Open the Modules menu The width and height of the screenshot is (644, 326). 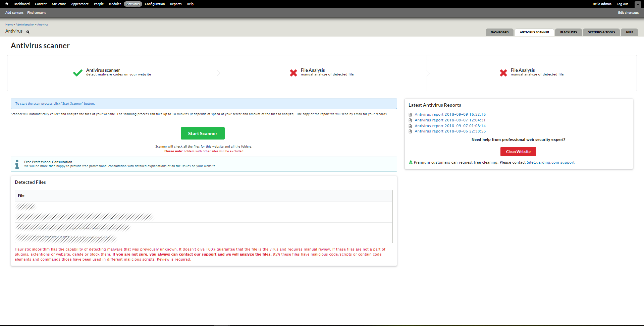tap(115, 4)
